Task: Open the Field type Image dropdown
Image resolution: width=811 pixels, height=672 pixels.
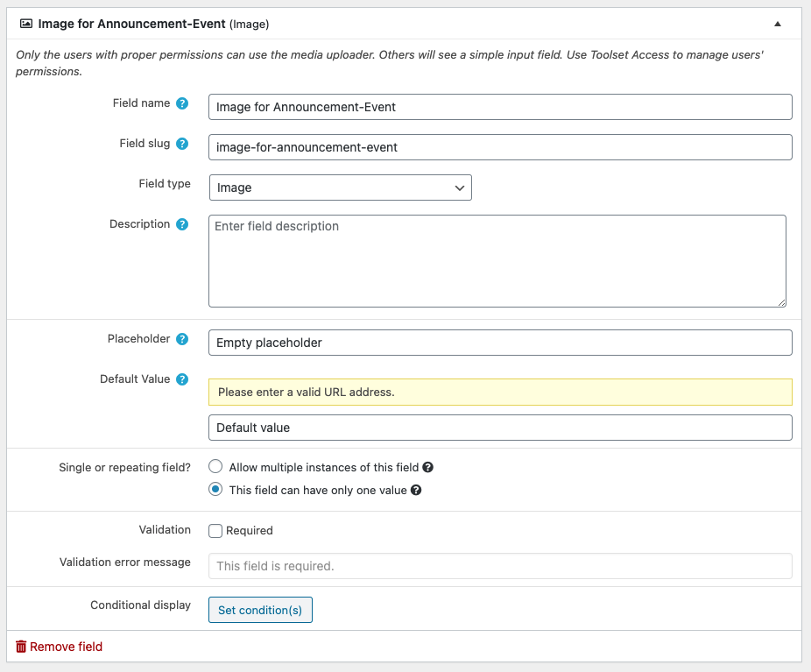Action: coord(341,187)
